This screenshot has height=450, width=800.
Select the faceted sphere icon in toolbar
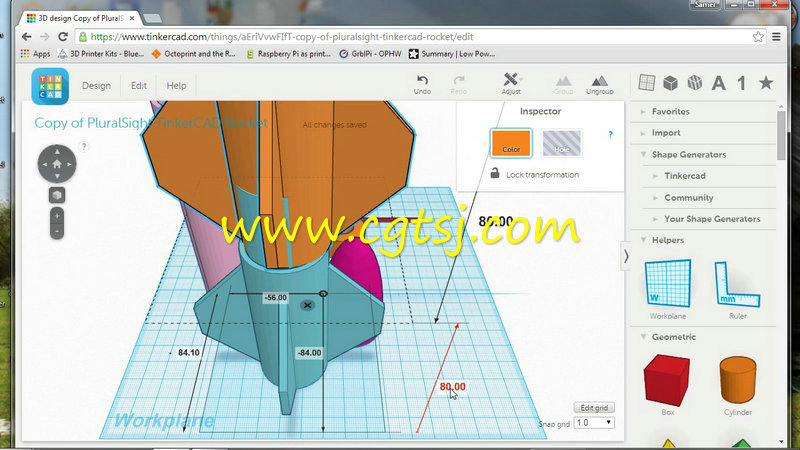click(694, 83)
